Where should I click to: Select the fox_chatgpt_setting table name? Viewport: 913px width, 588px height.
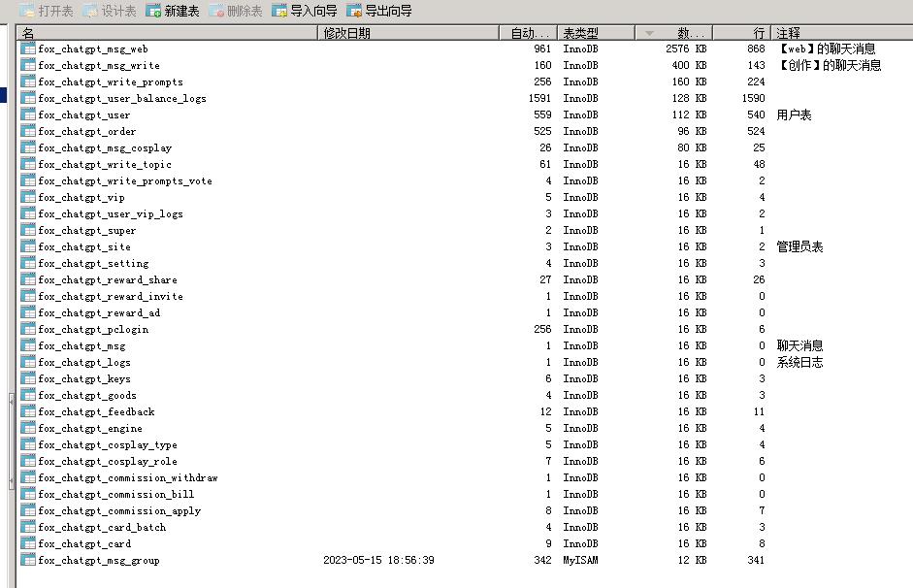[x=93, y=263]
